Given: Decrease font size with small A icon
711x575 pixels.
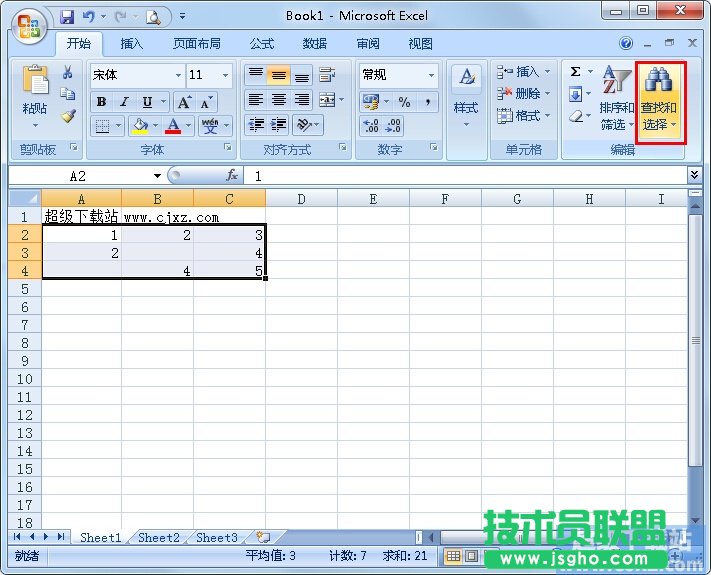Looking at the screenshot, I should [x=206, y=102].
